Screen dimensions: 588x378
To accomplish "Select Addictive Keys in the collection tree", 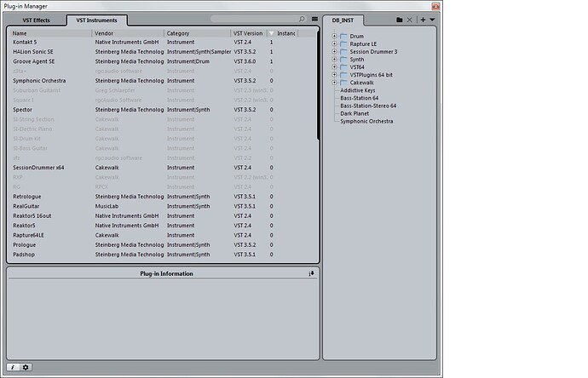I will tap(357, 90).
